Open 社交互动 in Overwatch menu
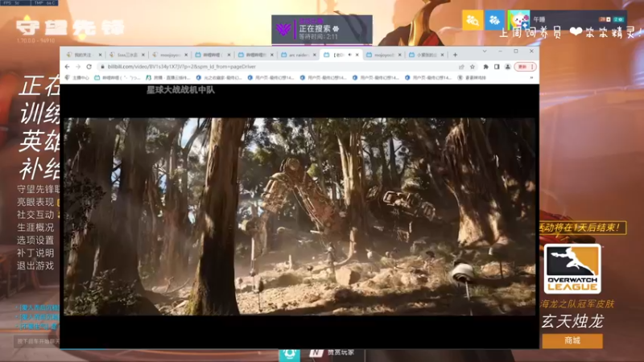Screen dimensions: 644x362 pos(35,215)
